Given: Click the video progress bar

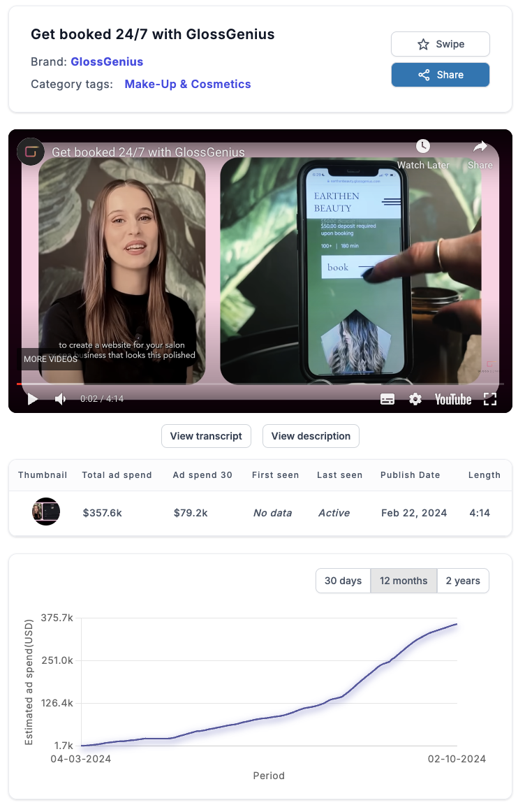Looking at the screenshot, I should tap(260, 384).
